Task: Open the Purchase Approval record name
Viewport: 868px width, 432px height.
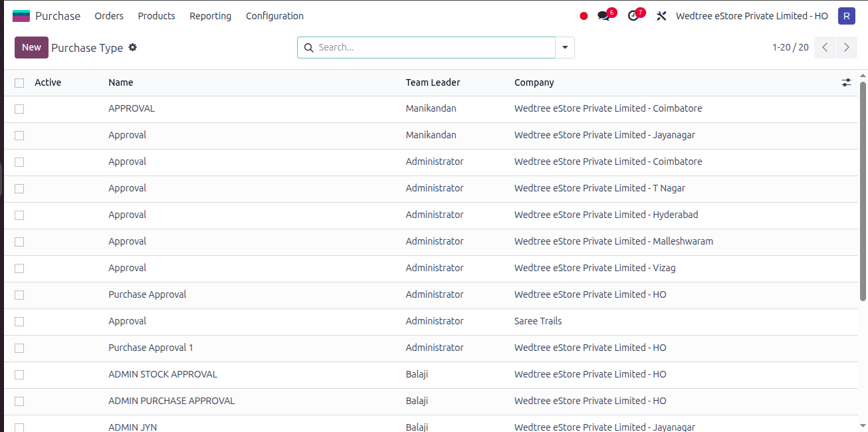Action: tap(147, 294)
